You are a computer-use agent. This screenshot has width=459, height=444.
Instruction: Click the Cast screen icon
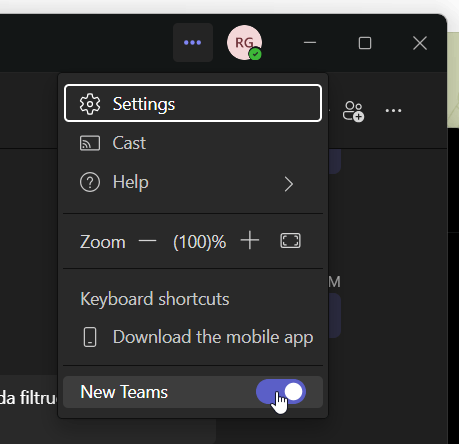pyautogui.click(x=90, y=143)
